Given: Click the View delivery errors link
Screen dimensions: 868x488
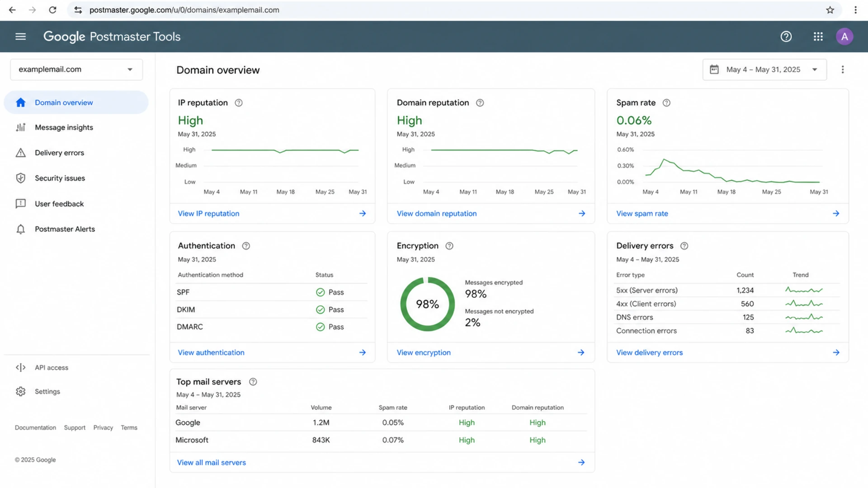Looking at the screenshot, I should (649, 352).
